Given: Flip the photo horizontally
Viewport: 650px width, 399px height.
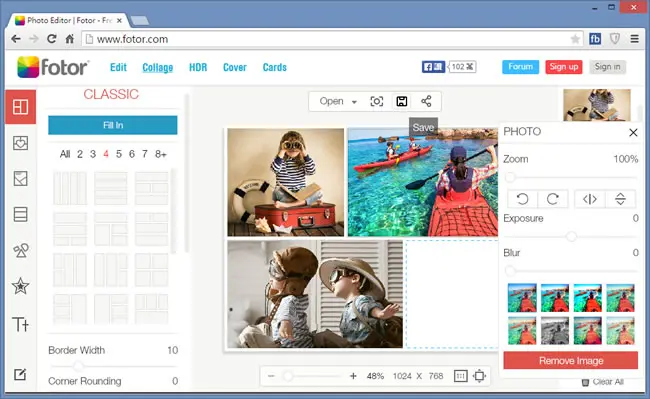Looking at the screenshot, I should 589,199.
